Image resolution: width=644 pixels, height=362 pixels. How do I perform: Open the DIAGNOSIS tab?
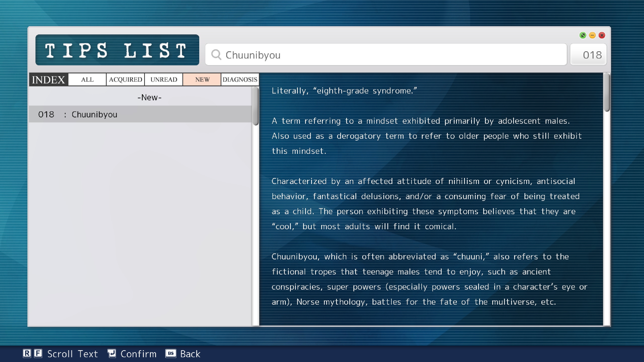240,80
